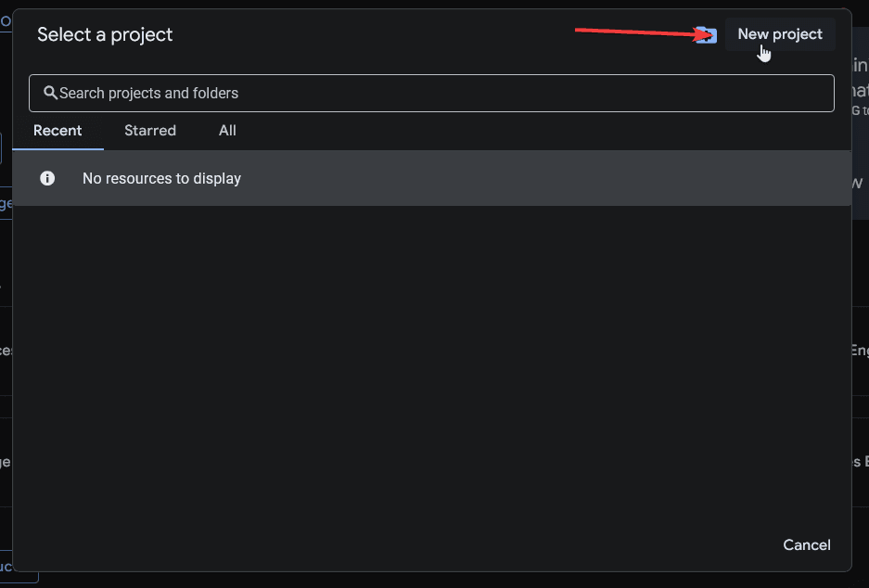
Task: Click the folder icon beside New project
Action: (708, 35)
